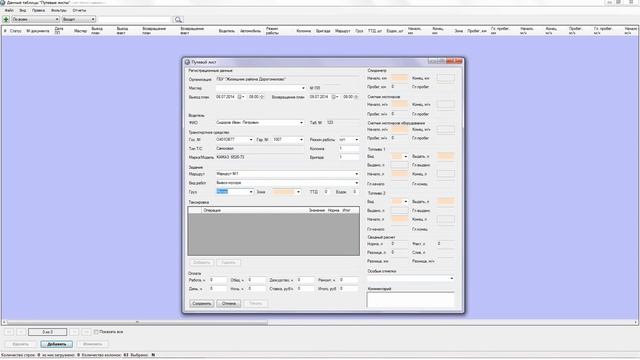Click the Автомобиль column header
This screenshot has height=360, width=640.
[x=250, y=31]
